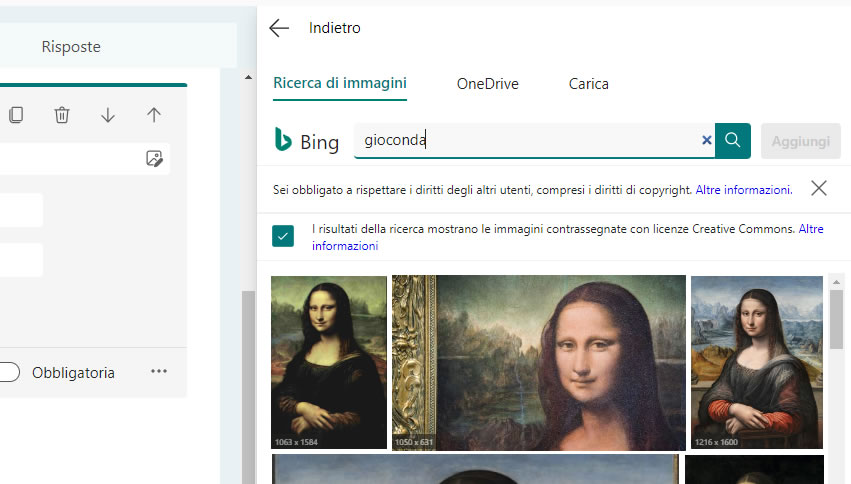Toggle the Obbligatoria switch
Image resolution: width=851 pixels, height=484 pixels.
tap(8, 372)
